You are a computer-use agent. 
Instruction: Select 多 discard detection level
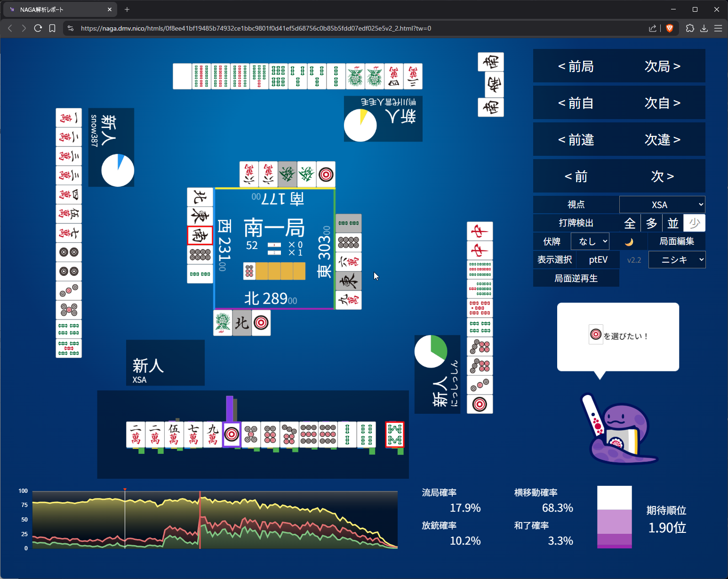coord(651,223)
